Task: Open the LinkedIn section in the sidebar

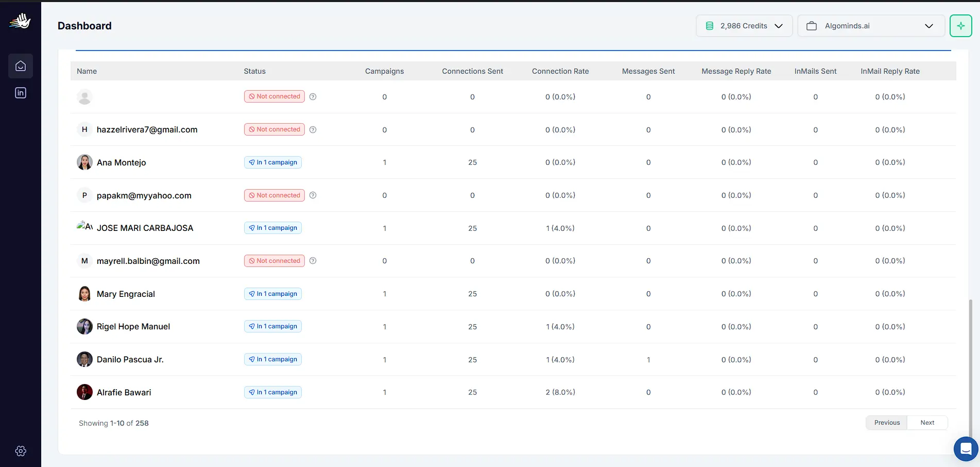Action: [x=21, y=93]
